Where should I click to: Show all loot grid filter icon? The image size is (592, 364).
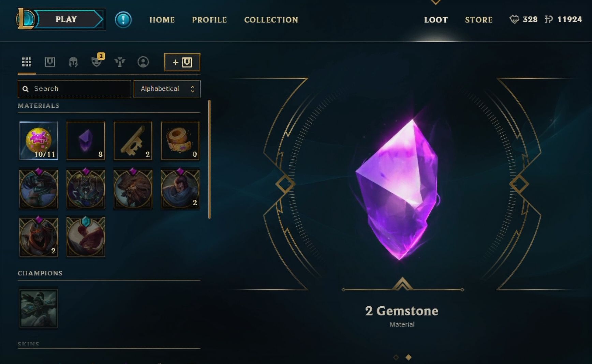coord(27,62)
